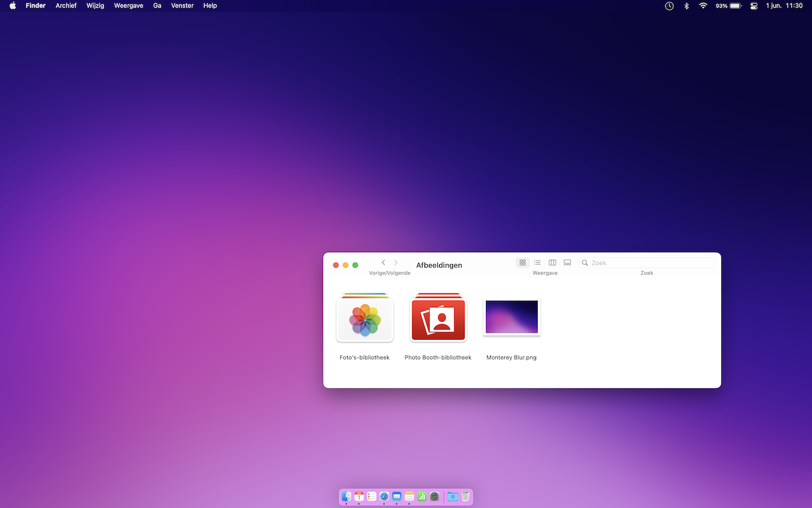The image size is (812, 508).
Task: Open Reminders from the Dock
Action: point(372,497)
